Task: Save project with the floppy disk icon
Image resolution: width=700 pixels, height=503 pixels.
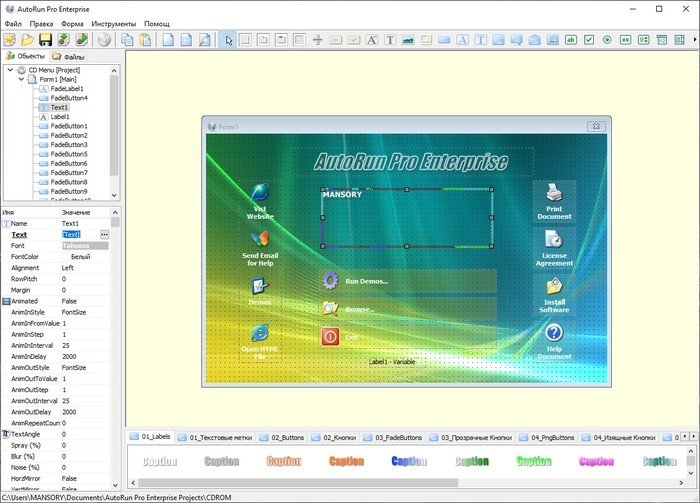Action: [x=45, y=40]
